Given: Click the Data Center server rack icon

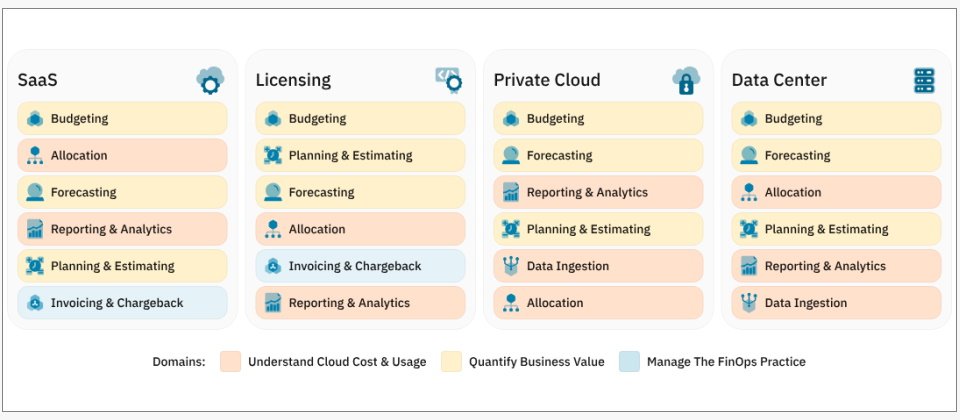Looking at the screenshot, I should point(924,80).
